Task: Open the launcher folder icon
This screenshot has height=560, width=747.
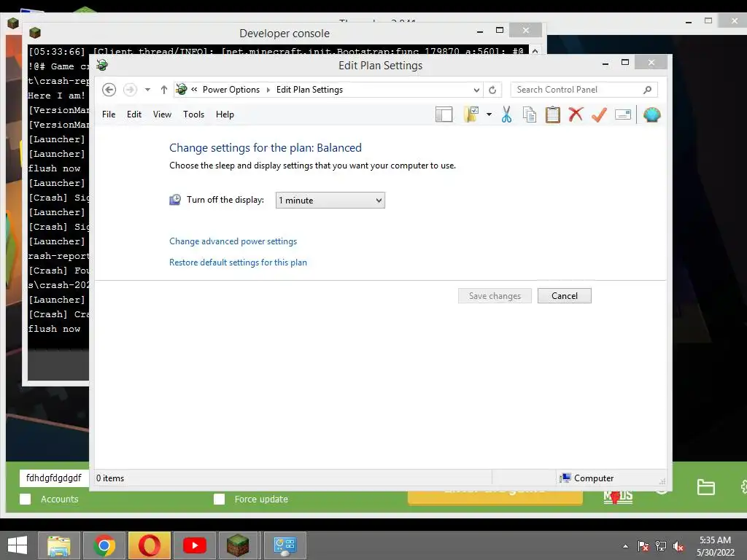Action: [x=705, y=487]
